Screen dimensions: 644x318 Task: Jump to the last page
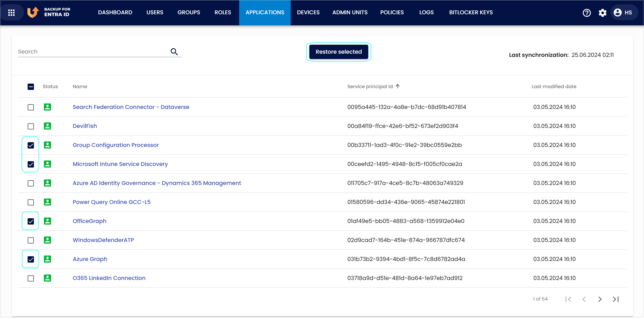pyautogui.click(x=616, y=299)
